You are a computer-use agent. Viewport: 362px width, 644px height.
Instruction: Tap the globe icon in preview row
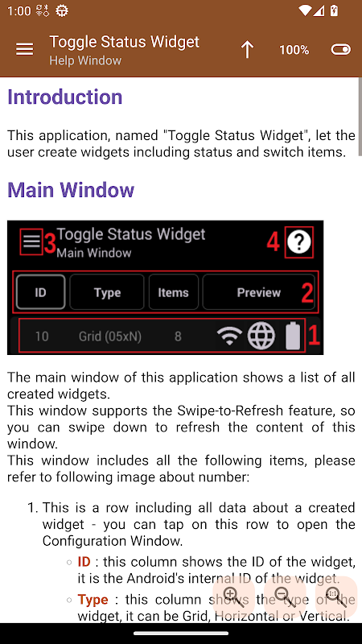click(261, 336)
